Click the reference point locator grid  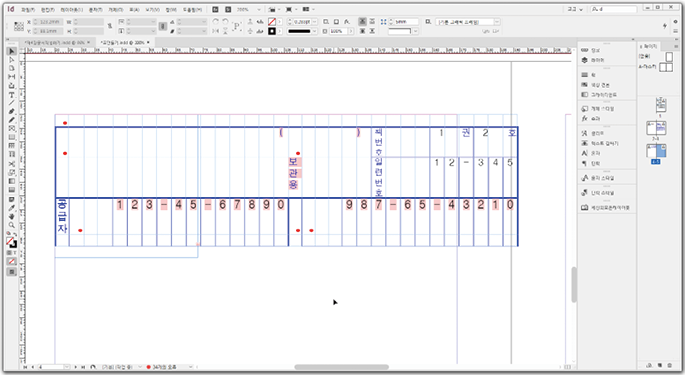coord(19,26)
